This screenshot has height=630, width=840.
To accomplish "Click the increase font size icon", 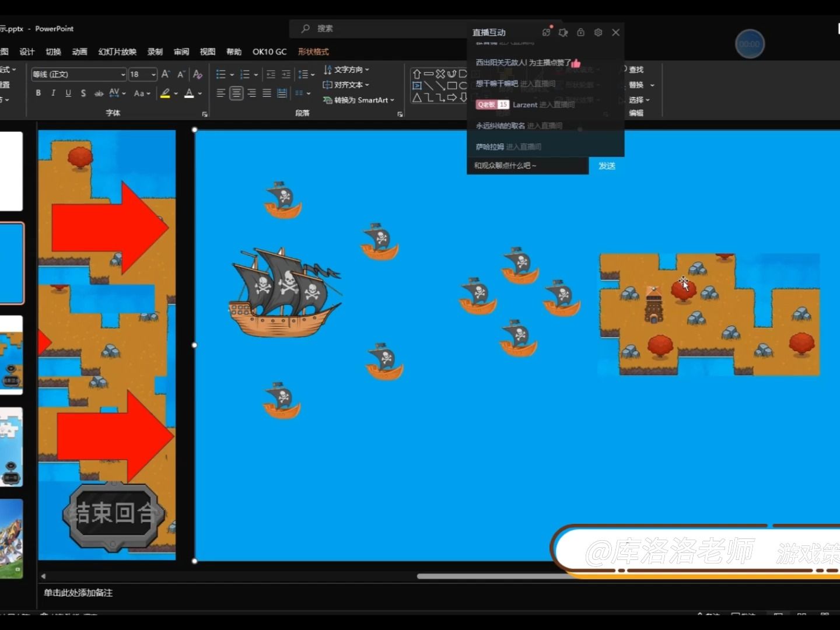I will pos(166,74).
